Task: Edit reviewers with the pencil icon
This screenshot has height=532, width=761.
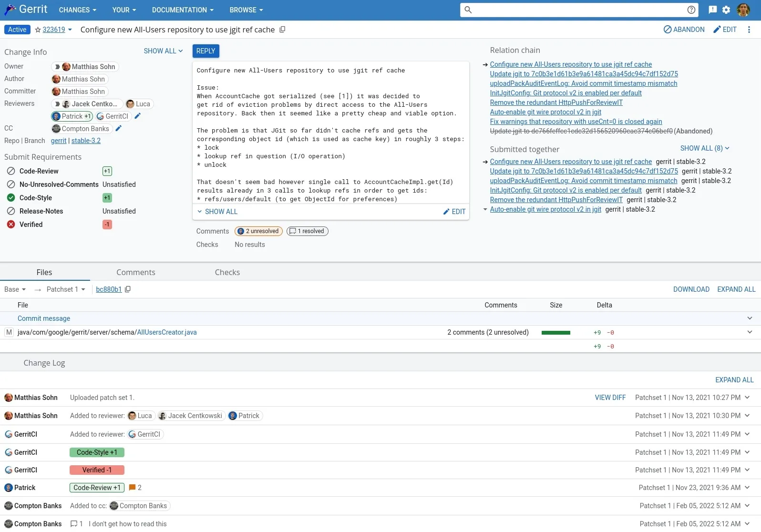Action: click(138, 116)
